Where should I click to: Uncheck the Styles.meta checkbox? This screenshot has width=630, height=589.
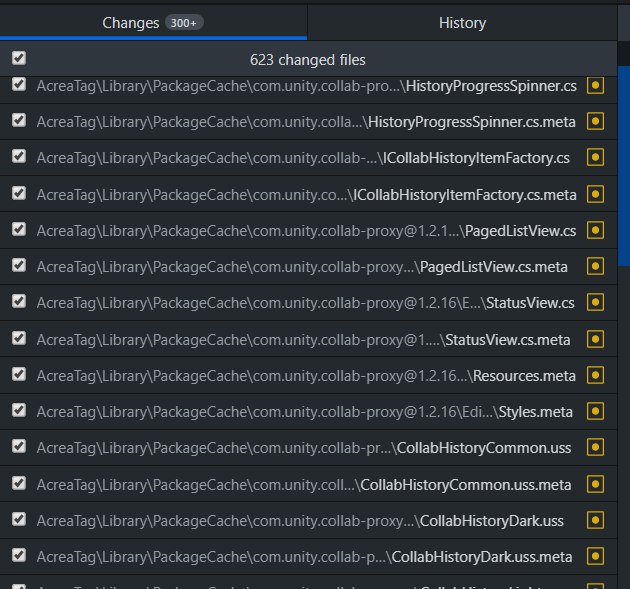[x=19, y=410]
